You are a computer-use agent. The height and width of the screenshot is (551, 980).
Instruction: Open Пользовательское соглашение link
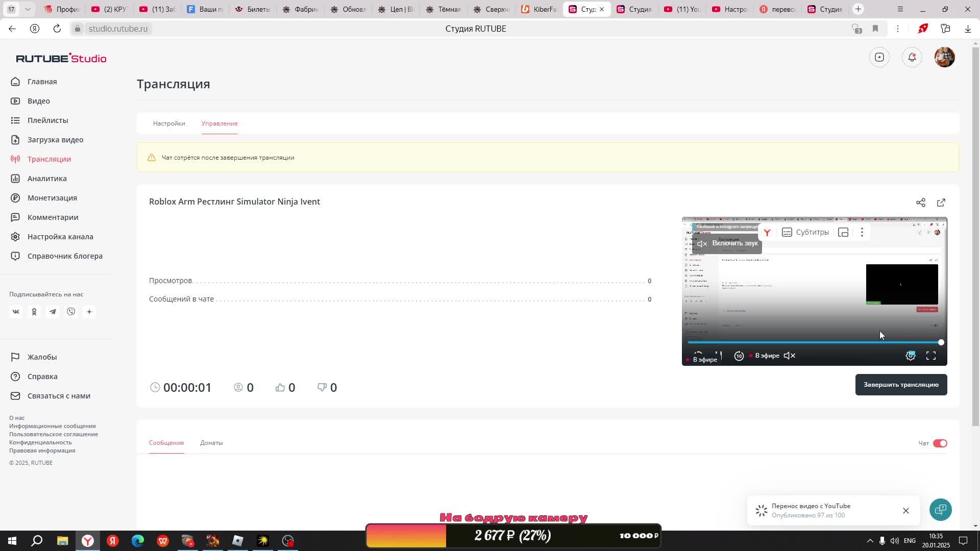[x=54, y=434]
